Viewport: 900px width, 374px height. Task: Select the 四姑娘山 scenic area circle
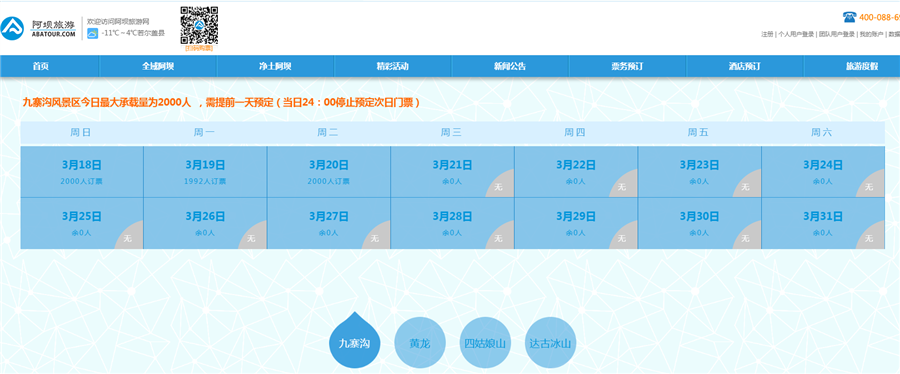coord(485,343)
